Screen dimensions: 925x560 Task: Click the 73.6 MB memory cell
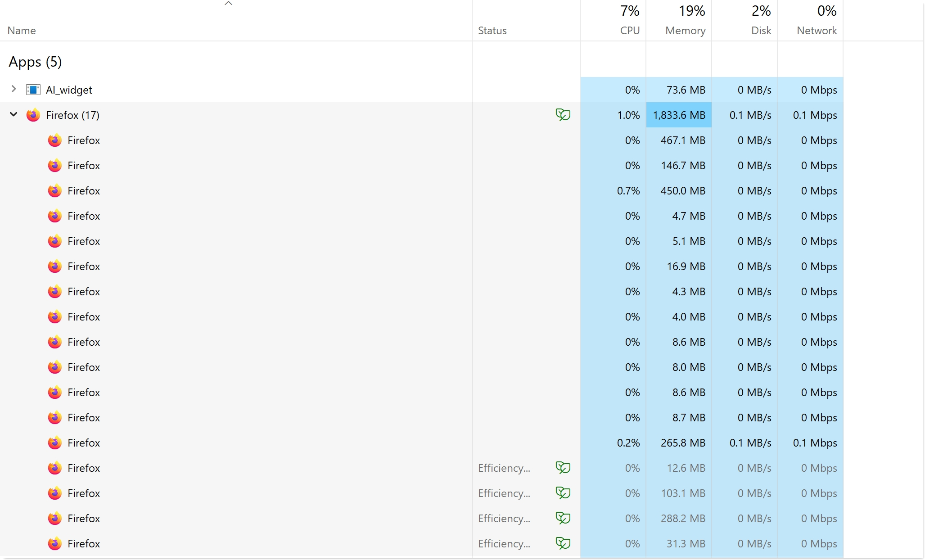pos(679,90)
